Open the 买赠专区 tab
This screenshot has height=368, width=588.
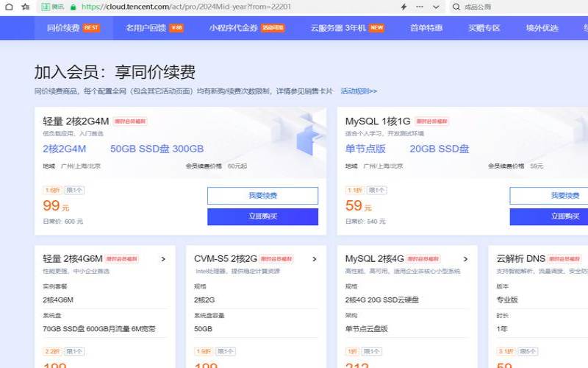click(x=484, y=28)
